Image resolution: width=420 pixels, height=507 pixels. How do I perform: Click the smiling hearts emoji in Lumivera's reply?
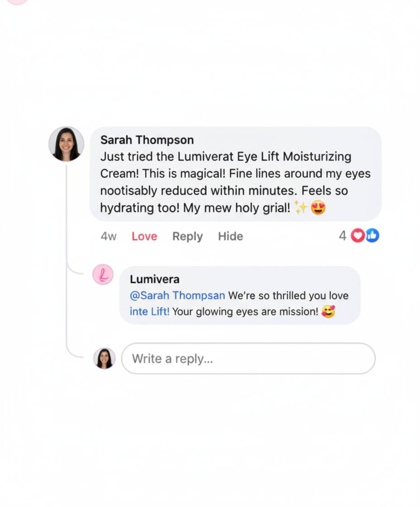pos(328,311)
